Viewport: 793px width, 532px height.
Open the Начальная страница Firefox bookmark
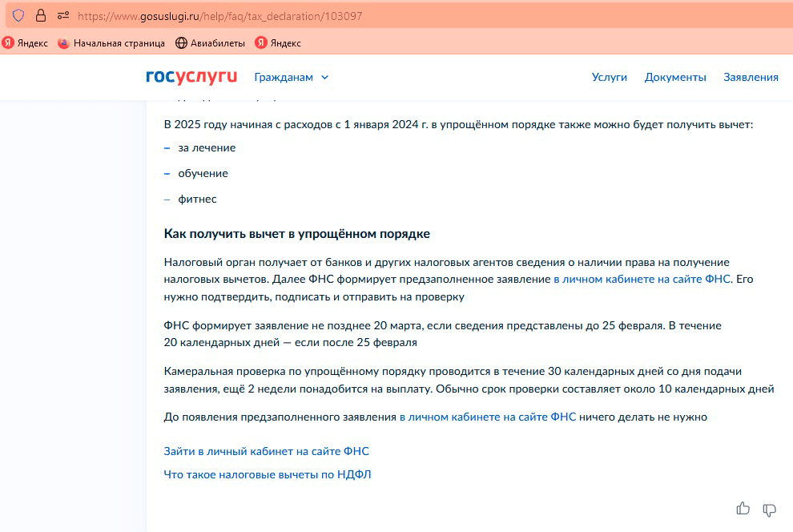coord(111,43)
